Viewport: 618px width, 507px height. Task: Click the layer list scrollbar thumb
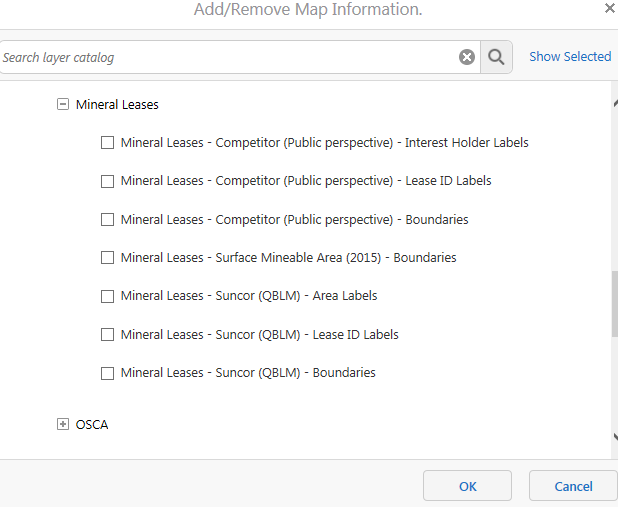point(615,304)
